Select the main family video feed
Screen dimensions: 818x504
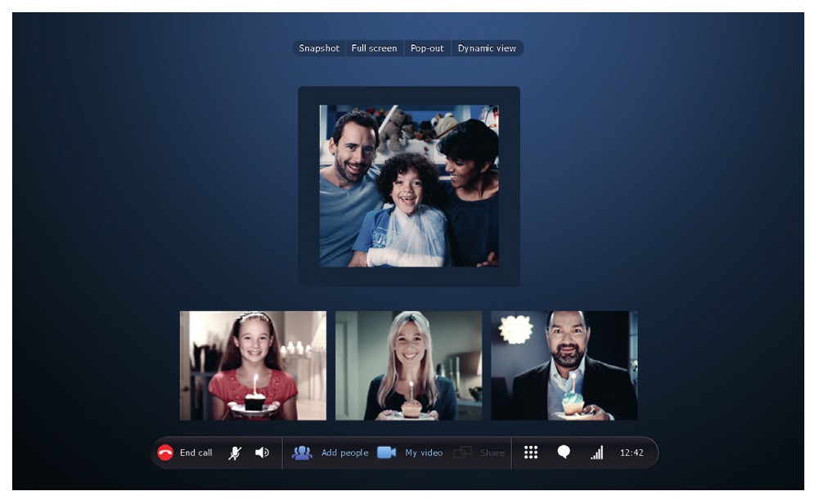coord(408,186)
